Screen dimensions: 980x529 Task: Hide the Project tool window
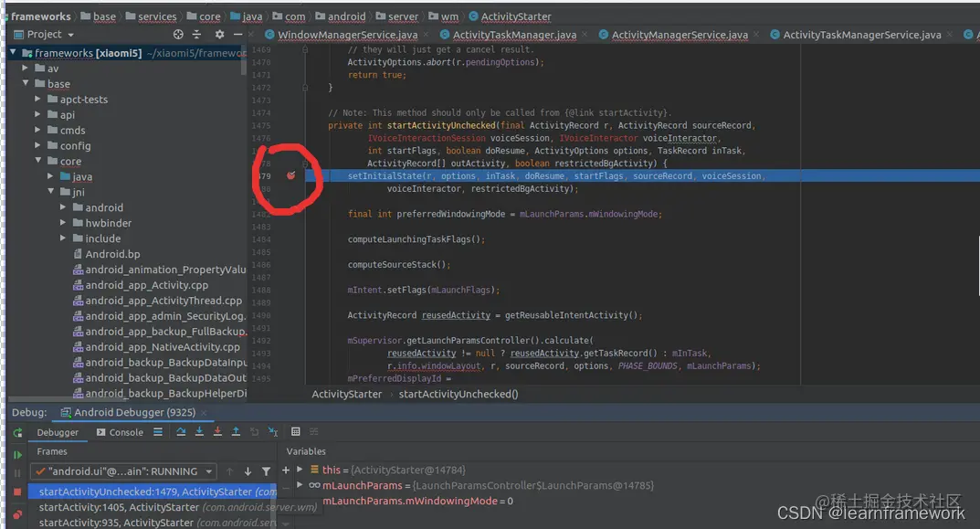237,35
